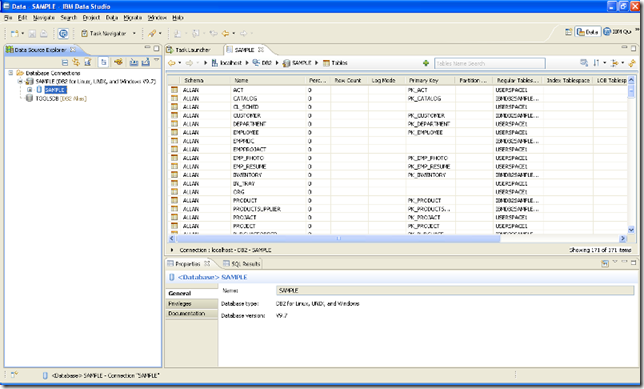
Task: Click the Import icon in Data Source Explorer toolbar
Action: 133,62
